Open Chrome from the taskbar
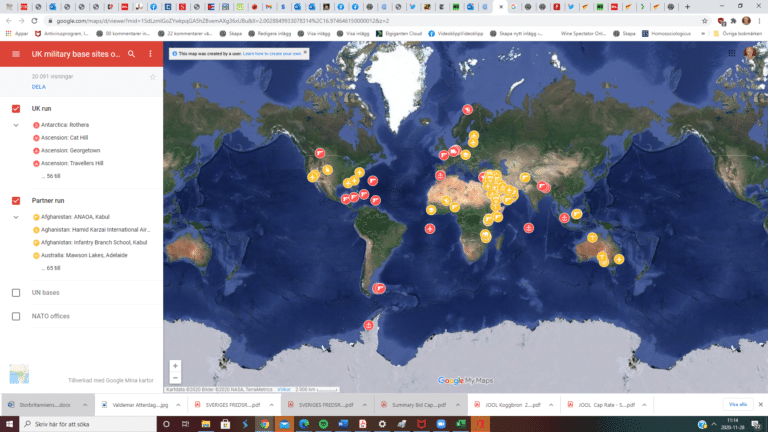768x432 pixels. coord(264,424)
